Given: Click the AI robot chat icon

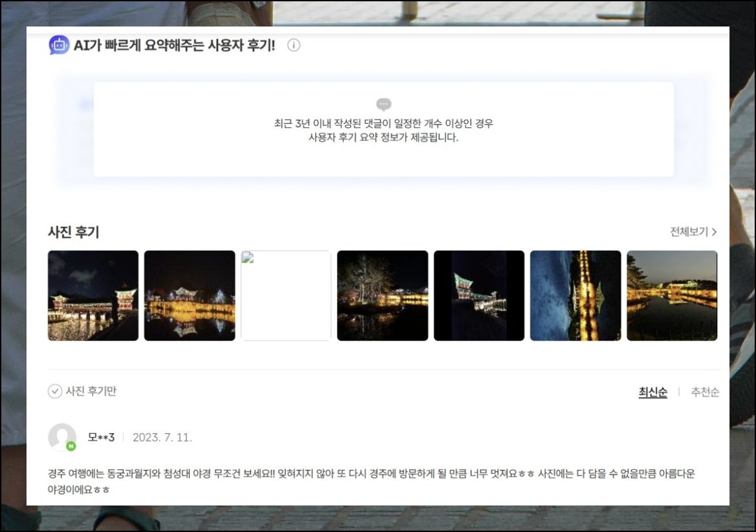Looking at the screenshot, I should click(59, 45).
